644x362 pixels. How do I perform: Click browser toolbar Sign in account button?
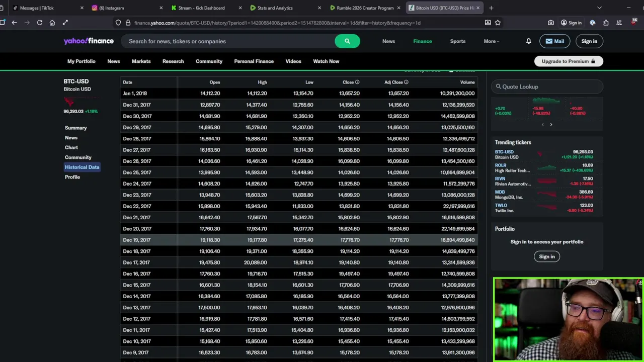click(571, 23)
